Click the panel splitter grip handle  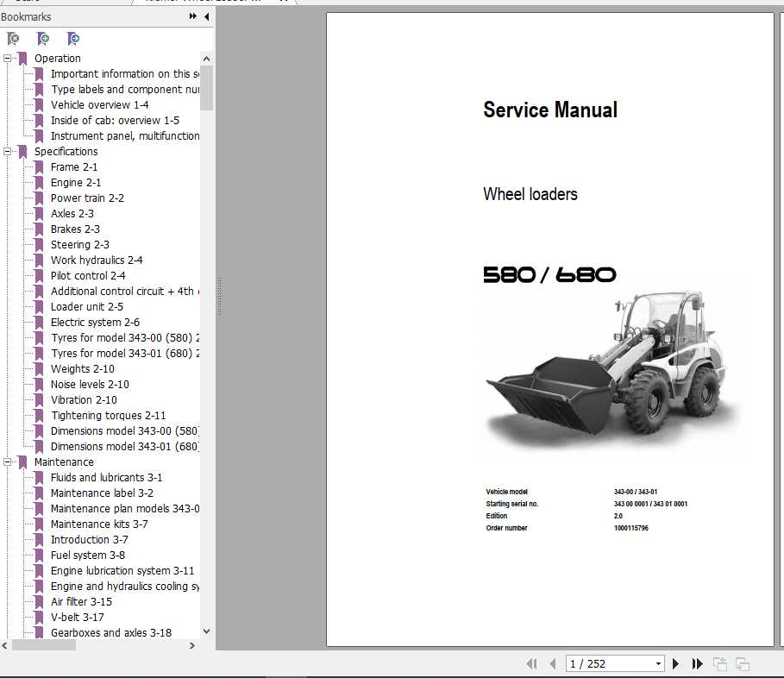(x=219, y=297)
